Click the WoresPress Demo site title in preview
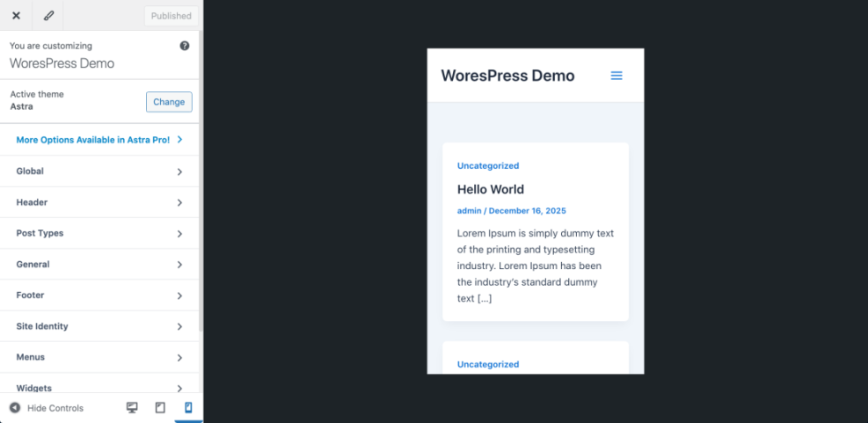The width and height of the screenshot is (868, 423). point(507,76)
